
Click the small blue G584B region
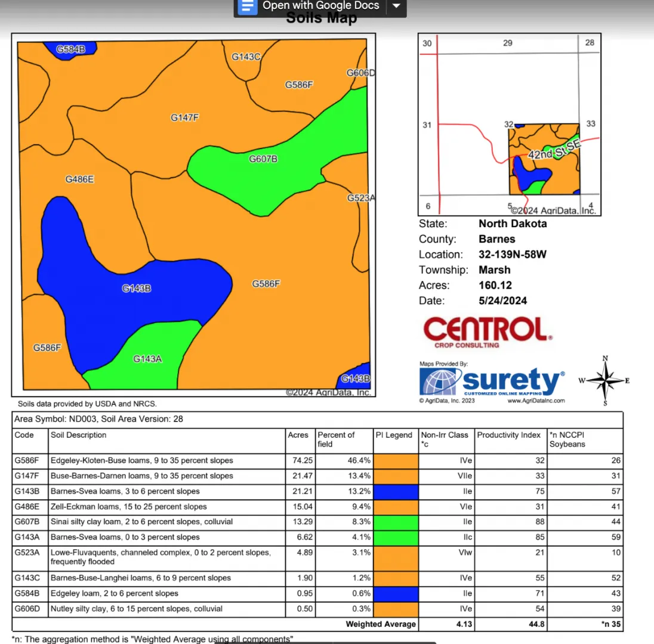pos(71,49)
